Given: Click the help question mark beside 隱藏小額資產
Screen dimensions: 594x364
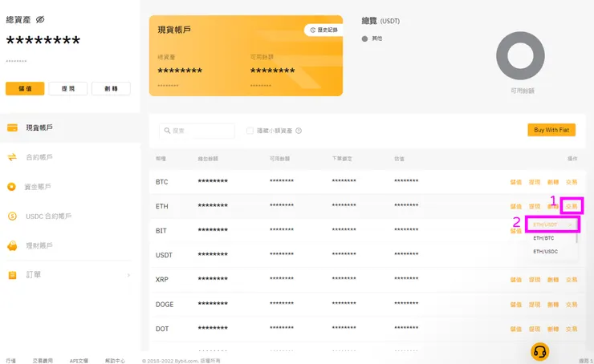Looking at the screenshot, I should 299,131.
